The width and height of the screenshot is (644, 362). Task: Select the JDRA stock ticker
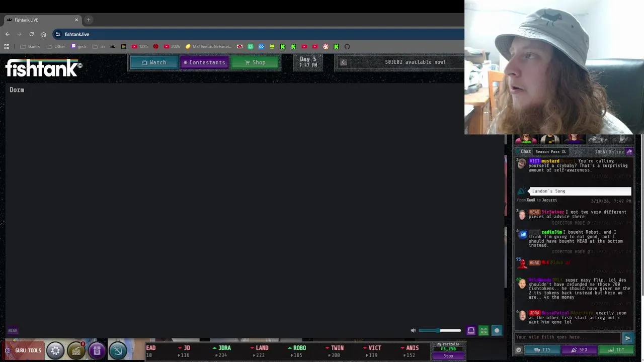[x=221, y=351]
